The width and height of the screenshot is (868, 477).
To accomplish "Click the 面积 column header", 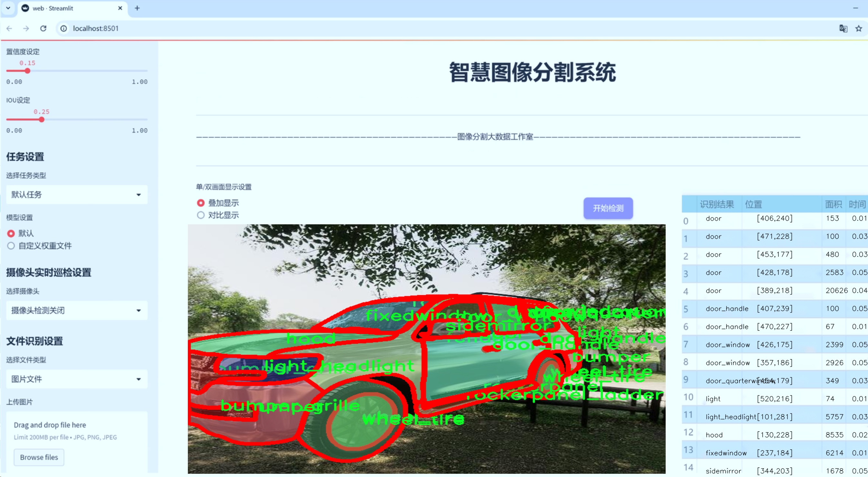I will [x=833, y=204].
